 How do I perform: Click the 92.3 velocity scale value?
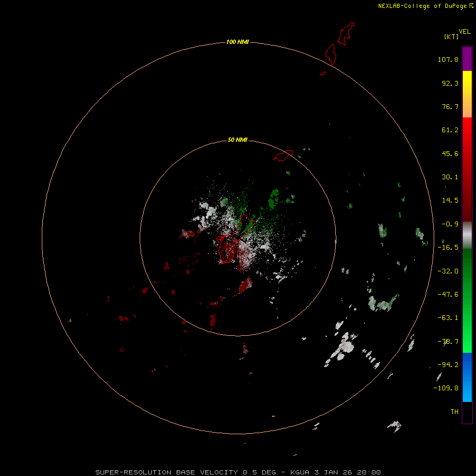[x=450, y=83]
